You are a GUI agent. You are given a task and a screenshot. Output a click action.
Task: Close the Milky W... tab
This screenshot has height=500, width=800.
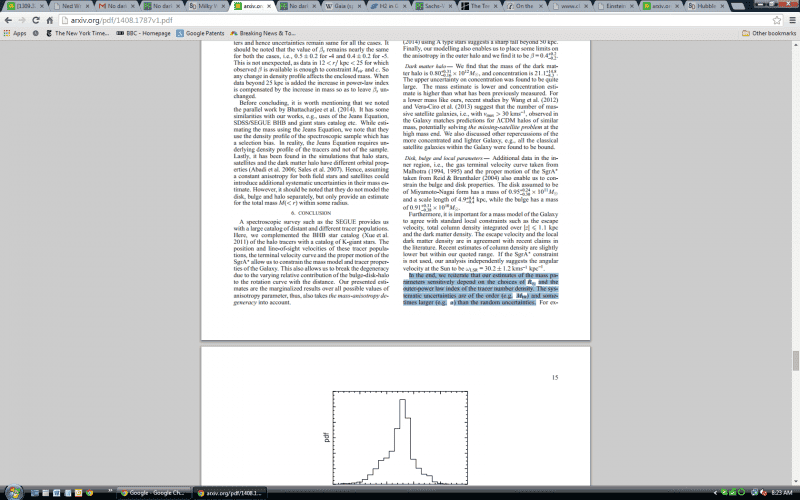coord(223,6)
